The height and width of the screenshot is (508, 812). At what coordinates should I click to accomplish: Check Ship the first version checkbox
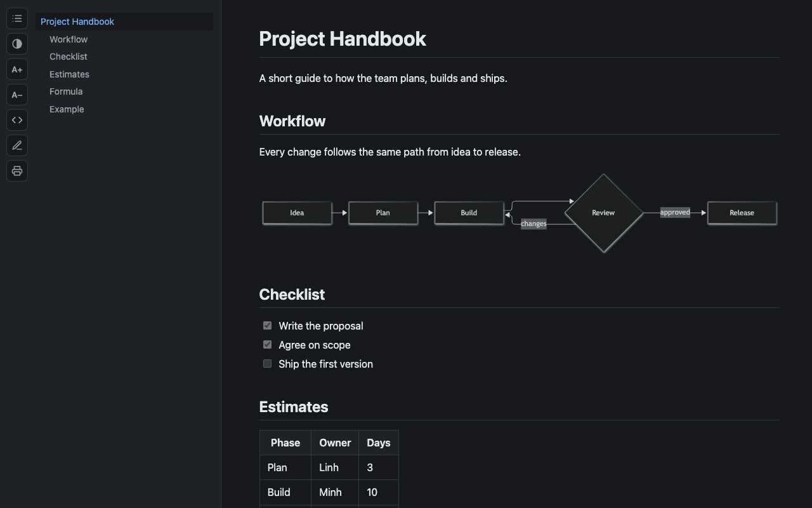coord(267,364)
